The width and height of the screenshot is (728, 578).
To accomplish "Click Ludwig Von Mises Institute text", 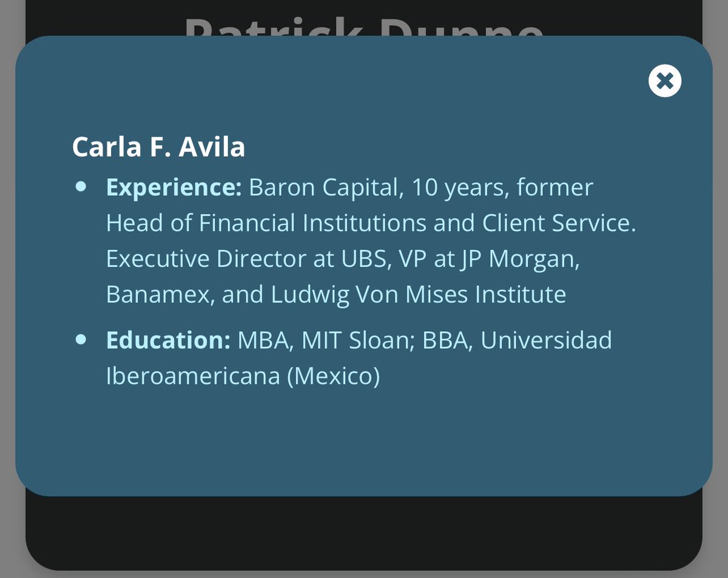I will tap(418, 295).
